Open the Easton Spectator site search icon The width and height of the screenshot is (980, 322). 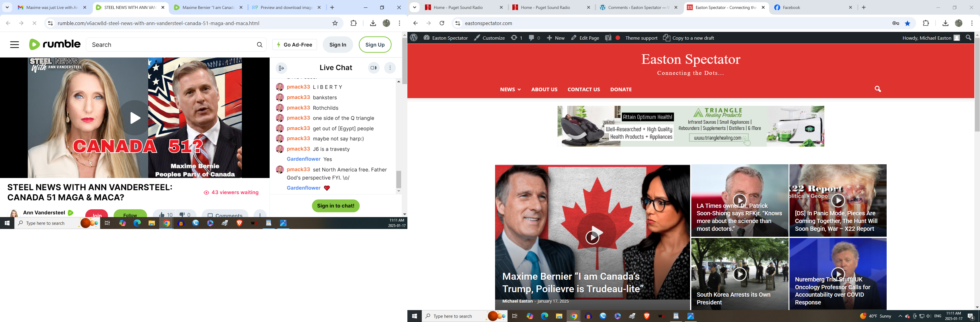[x=878, y=89]
